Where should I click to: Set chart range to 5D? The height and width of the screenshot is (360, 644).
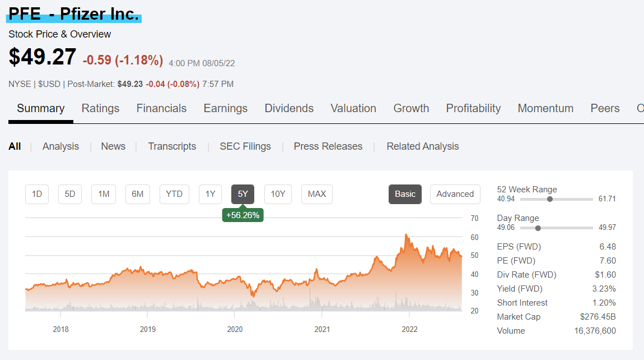[x=70, y=194]
